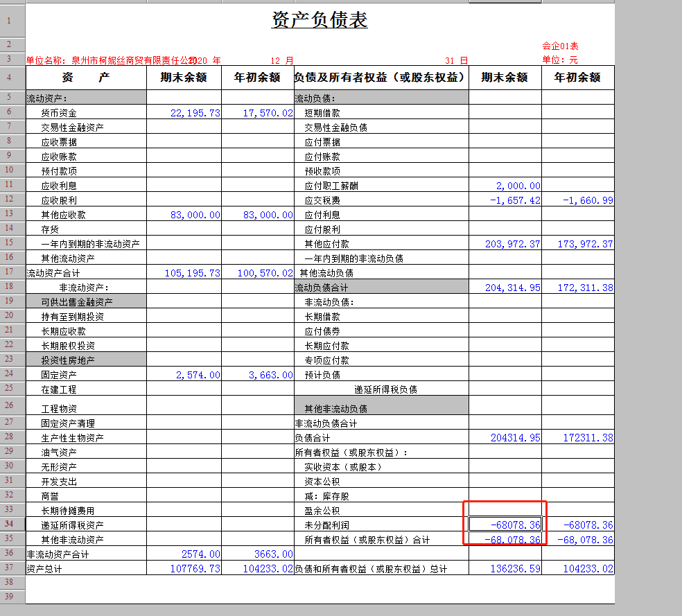This screenshot has width=682, height=616.
Task: Select 流动负债合计 期末 value 204,314.95
Action: pos(505,287)
